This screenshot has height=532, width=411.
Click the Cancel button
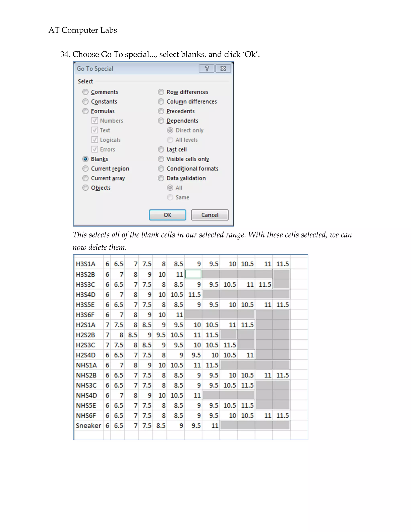pyautogui.click(x=210, y=215)
